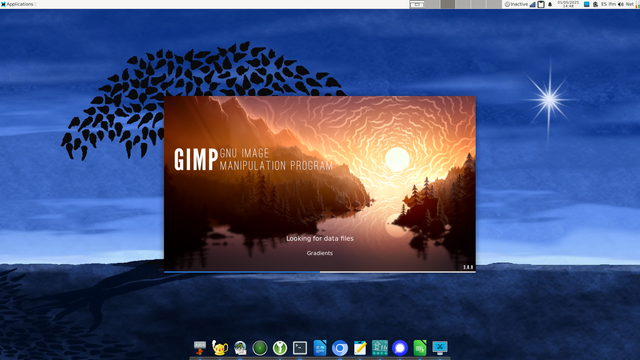This screenshot has height=360, width=640.
Task: Click the network signal bars tray icon
Action: click(x=532, y=4)
